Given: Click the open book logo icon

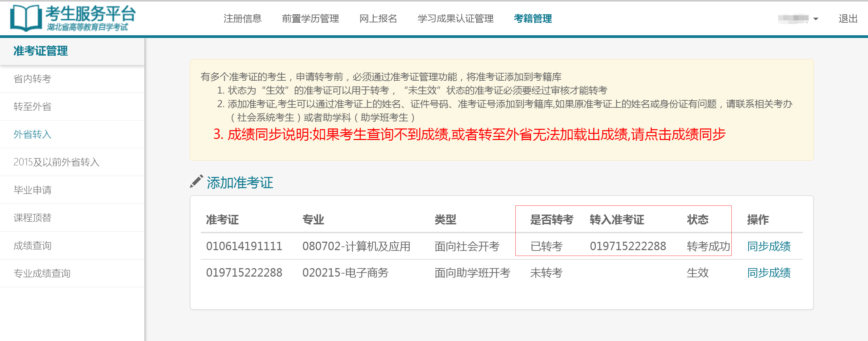Looking at the screenshot, I should (x=26, y=18).
